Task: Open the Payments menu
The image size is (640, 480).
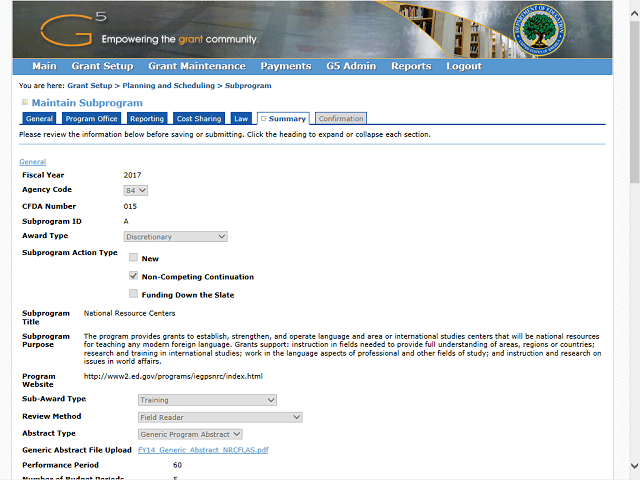Action: (286, 66)
